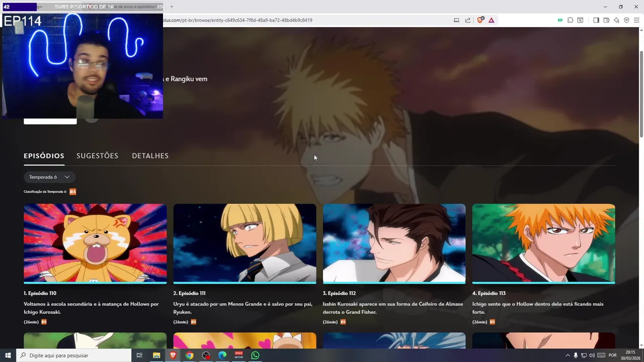Screen dimensions: 644x362
Task: Expand the Temporada 6 season dropdown
Action: [49, 177]
